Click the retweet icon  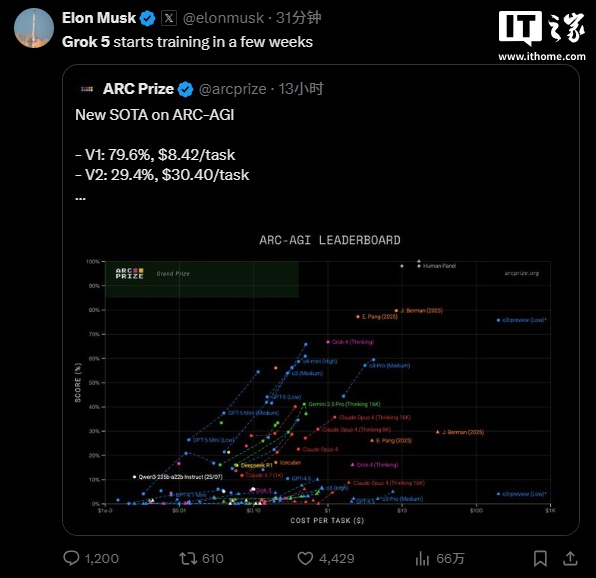coord(188,558)
